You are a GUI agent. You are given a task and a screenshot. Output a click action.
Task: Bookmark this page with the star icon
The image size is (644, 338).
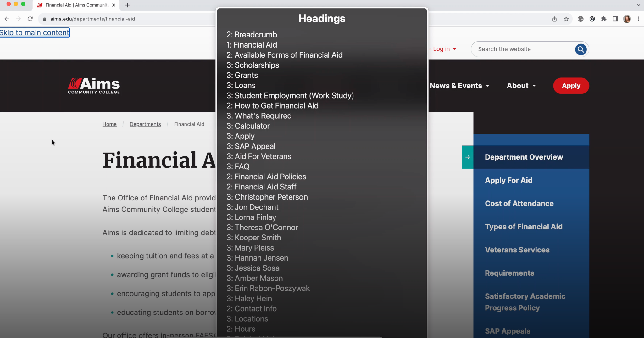(x=566, y=19)
